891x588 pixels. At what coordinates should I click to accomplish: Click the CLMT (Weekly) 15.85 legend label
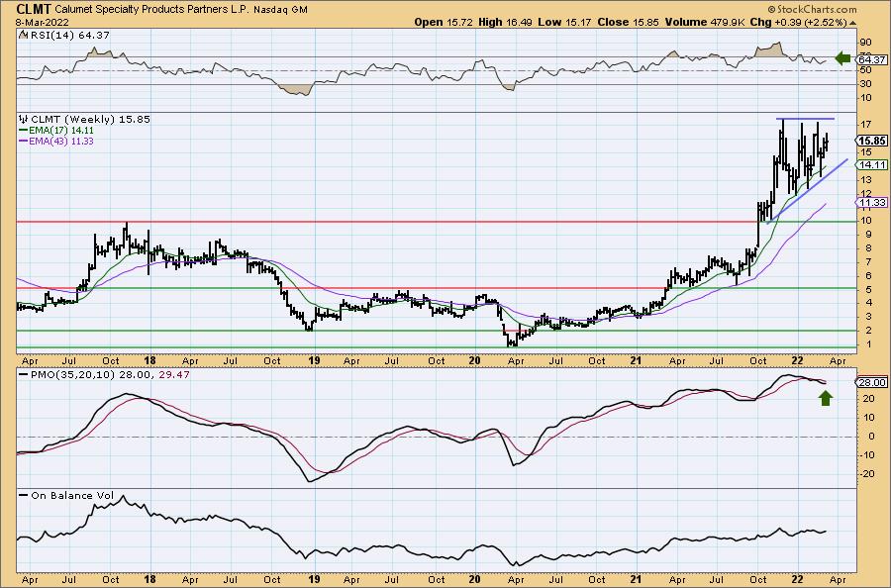pos(90,120)
